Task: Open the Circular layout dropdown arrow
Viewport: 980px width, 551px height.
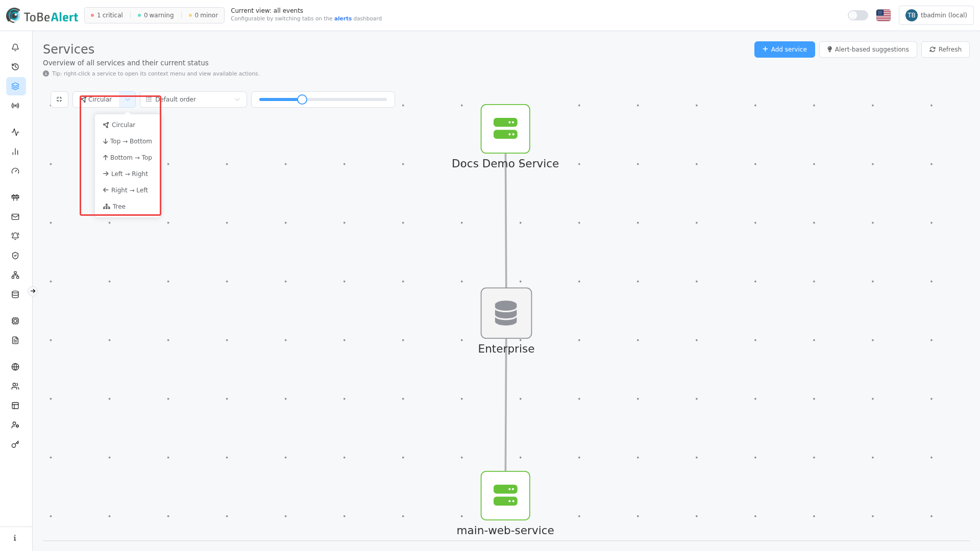Action: coord(128,99)
